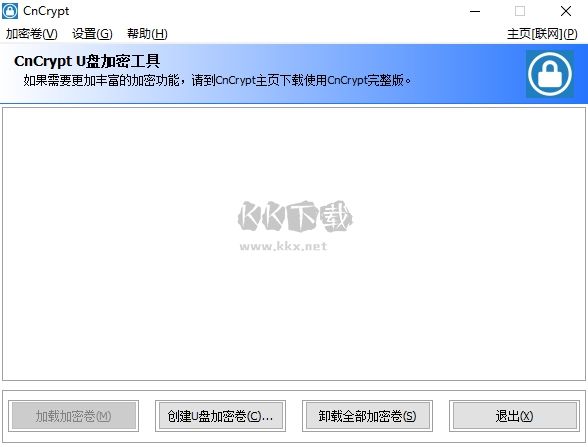Open the 加密卷(V) menu

click(32, 34)
